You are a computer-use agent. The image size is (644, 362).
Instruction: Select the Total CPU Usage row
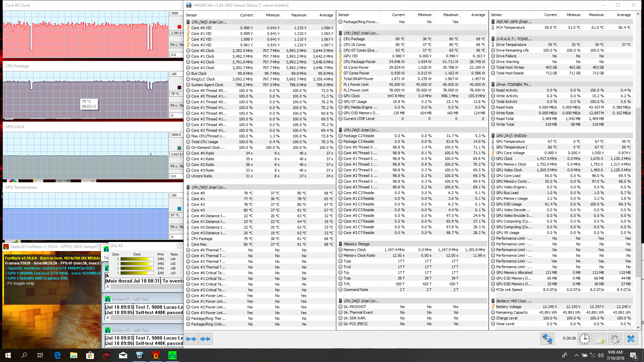(x=260, y=142)
